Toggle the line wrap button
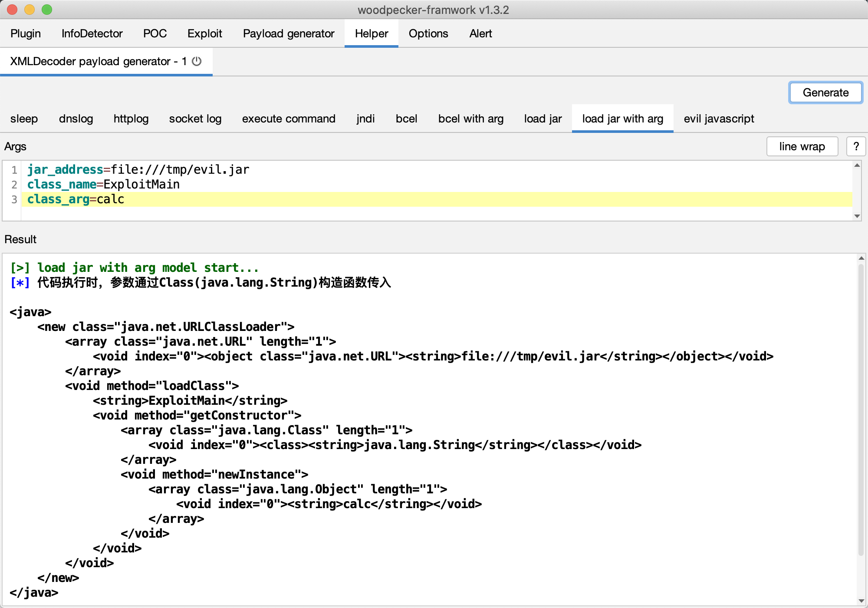Viewport: 868px width, 608px height. 802,146
